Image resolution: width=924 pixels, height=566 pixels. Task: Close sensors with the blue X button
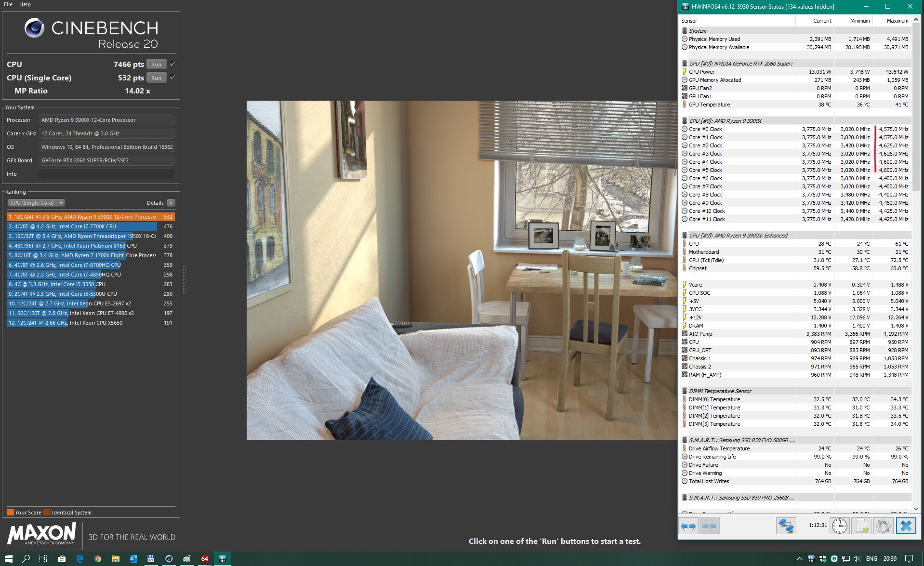pyautogui.click(x=906, y=526)
